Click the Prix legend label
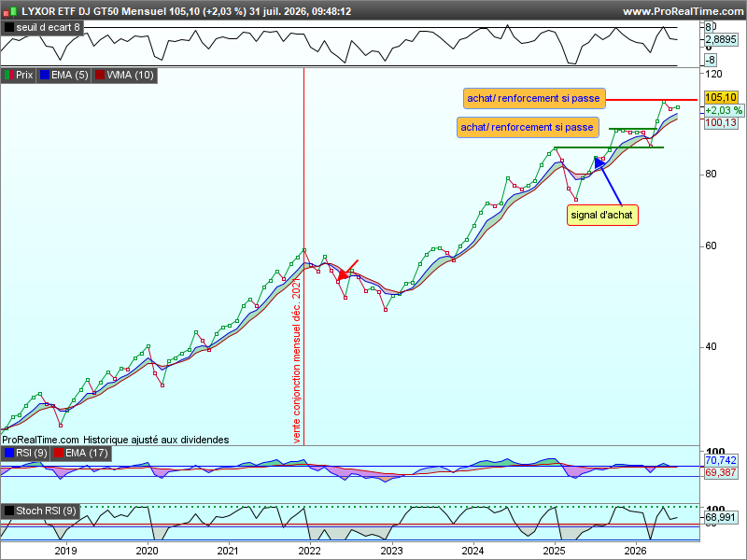The height and width of the screenshot is (560, 747). (24, 76)
